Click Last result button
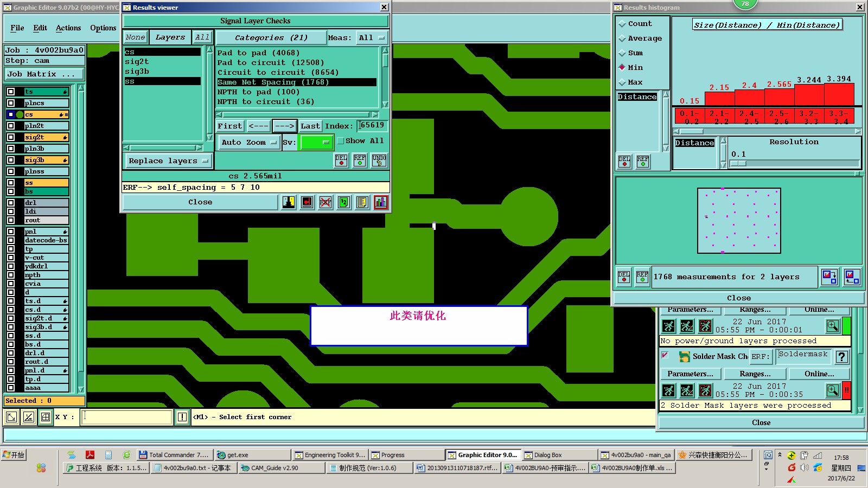 310,126
